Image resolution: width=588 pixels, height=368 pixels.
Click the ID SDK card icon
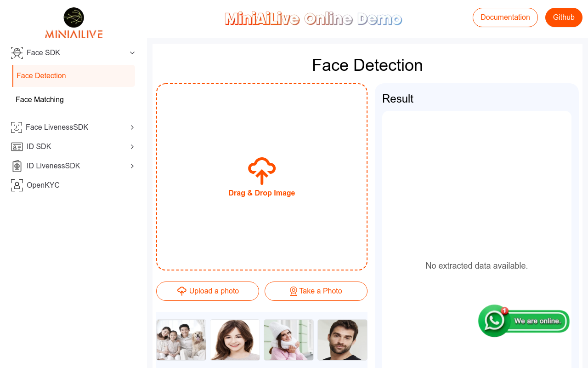click(17, 147)
